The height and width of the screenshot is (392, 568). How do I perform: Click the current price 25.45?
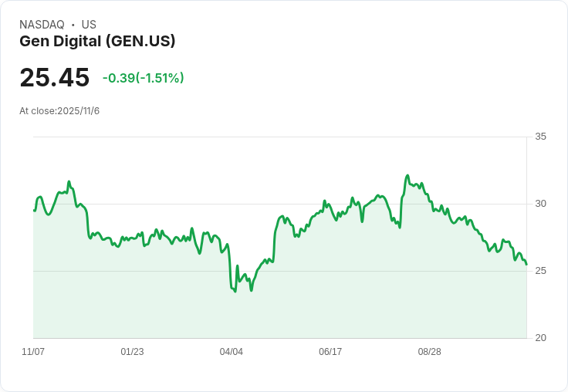(x=55, y=78)
